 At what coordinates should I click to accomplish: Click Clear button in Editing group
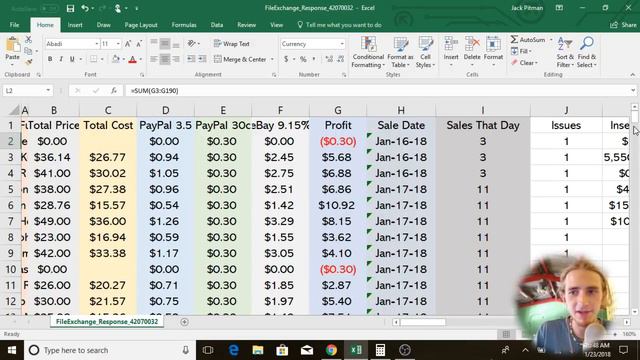524,63
